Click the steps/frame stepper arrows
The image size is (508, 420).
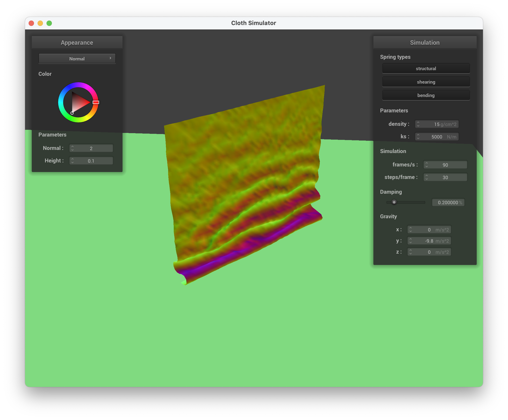[426, 177]
